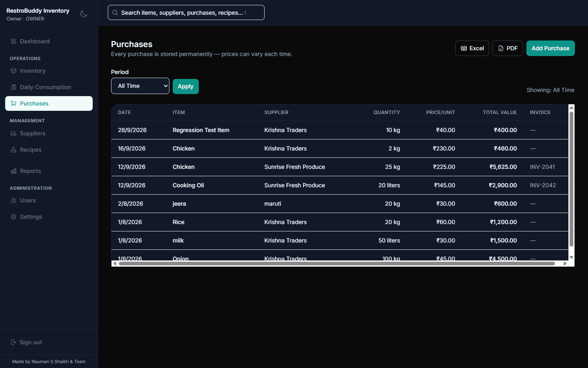Click the milk item cell
Screen dimensions: 588x368
coord(178,240)
